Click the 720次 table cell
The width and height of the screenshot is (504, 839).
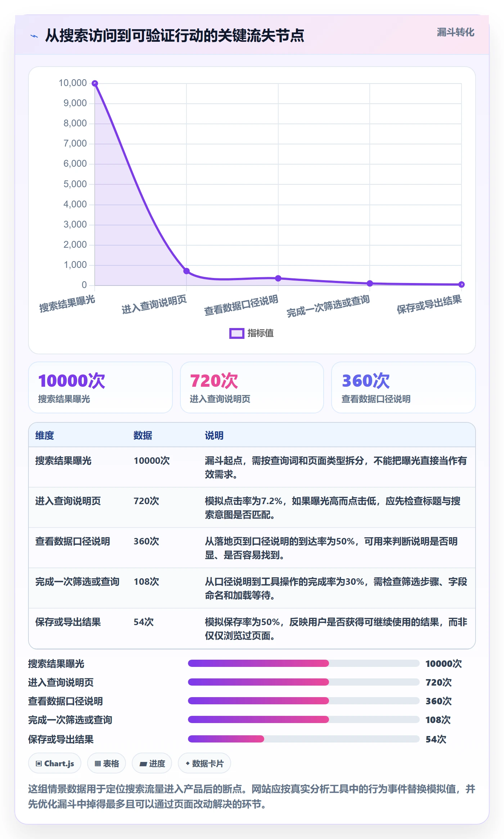147,501
